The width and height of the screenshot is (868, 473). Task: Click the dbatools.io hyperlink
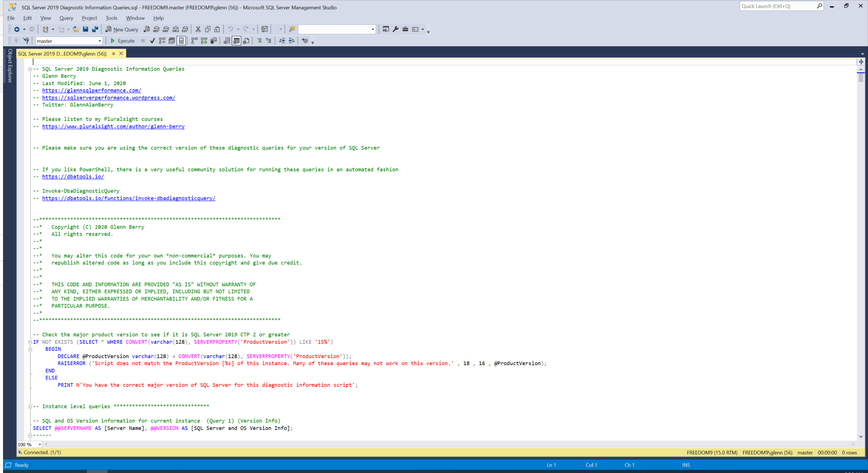pyautogui.click(x=73, y=176)
